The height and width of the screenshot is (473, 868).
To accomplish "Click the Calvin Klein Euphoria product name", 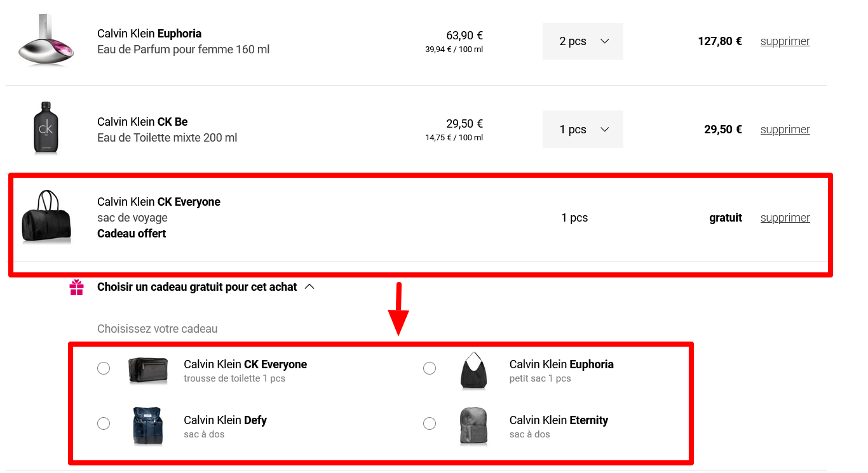I will click(x=149, y=34).
